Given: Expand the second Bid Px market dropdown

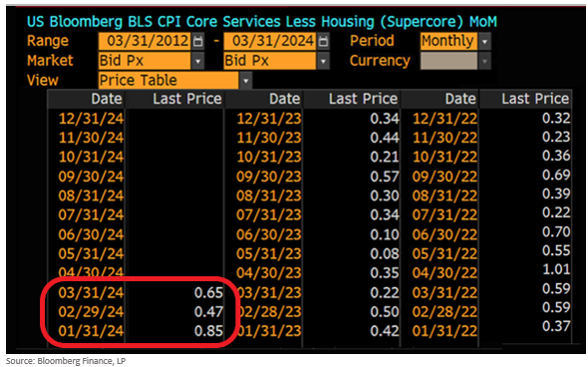Looking at the screenshot, I should click(x=323, y=61).
